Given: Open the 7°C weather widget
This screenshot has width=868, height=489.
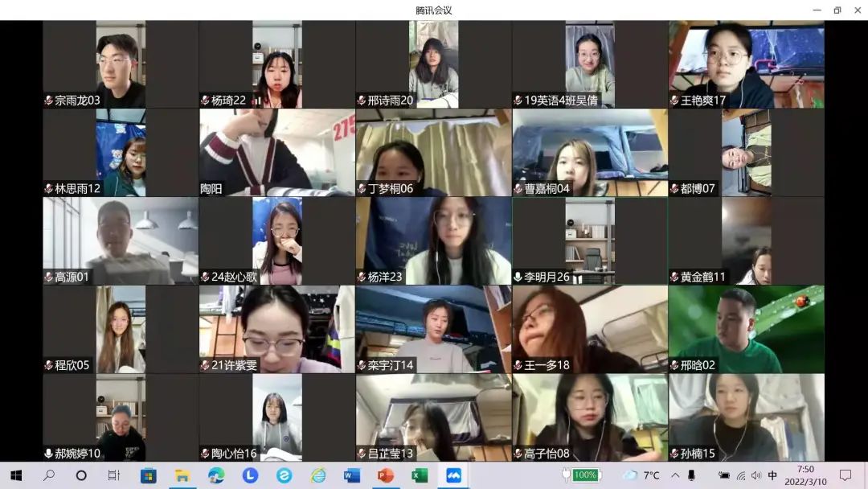Looking at the screenshot, I should pos(641,475).
